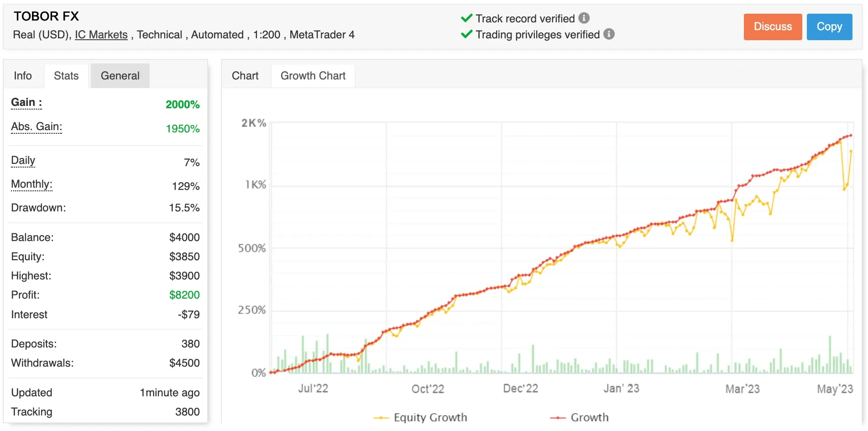Click the info icon beside Trading privileges verified
Screen dimensions: 868x431
point(609,34)
